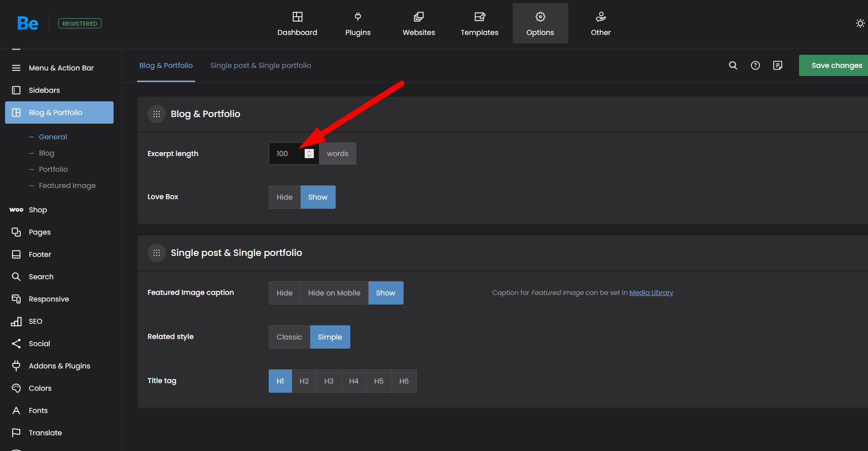868x451 pixels.
Task: Open the Templates section
Action: pos(480,23)
